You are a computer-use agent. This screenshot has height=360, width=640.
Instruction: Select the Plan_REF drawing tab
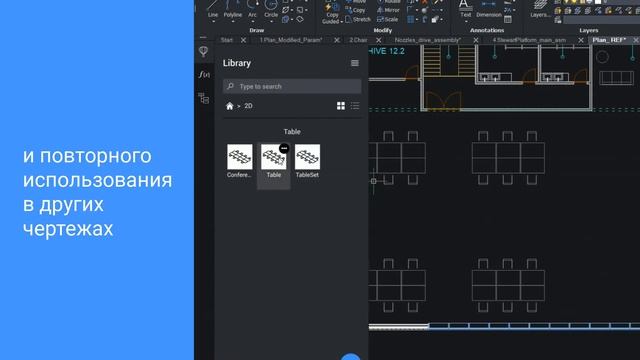click(609, 40)
